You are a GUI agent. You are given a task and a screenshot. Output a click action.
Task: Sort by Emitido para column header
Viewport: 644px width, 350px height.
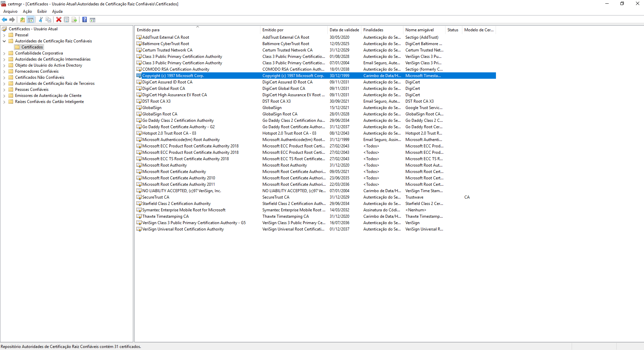198,30
